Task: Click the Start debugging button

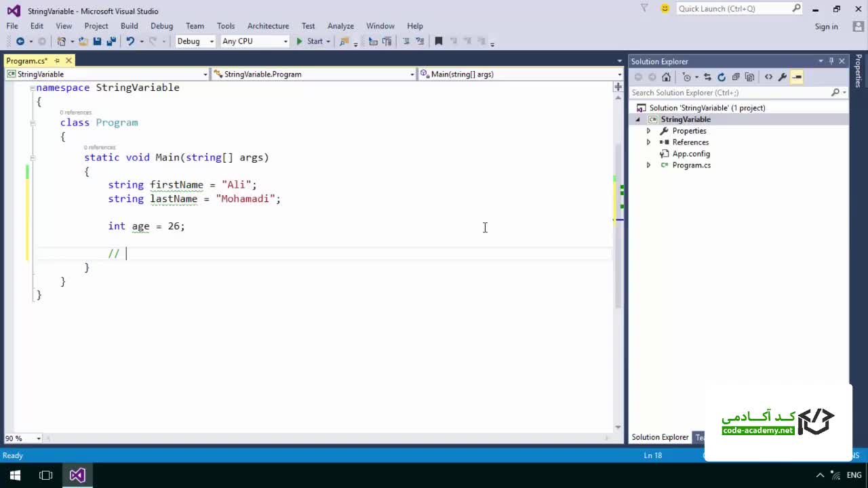Action: [309, 41]
